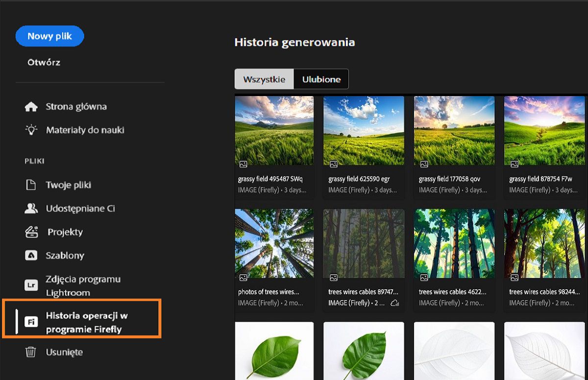Click the file name grassy field 495487 SWq
Image resolution: width=588 pixels, height=380 pixels.
tap(270, 179)
